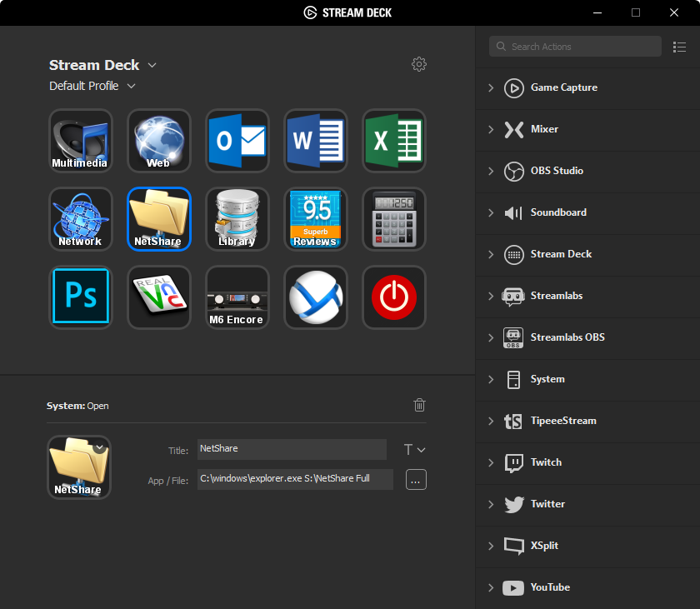This screenshot has width=700, height=609.
Task: Click the RealVNC key icon
Action: (x=158, y=297)
